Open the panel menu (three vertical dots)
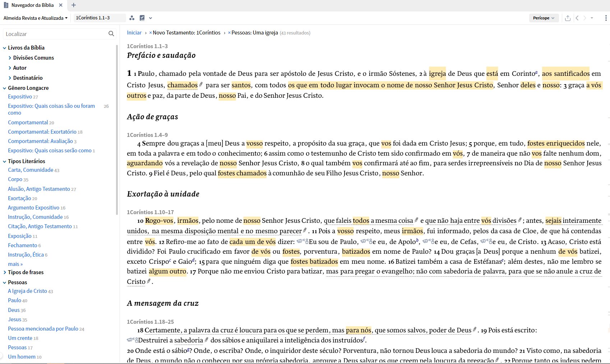The width and height of the screenshot is (610, 364). (x=606, y=18)
